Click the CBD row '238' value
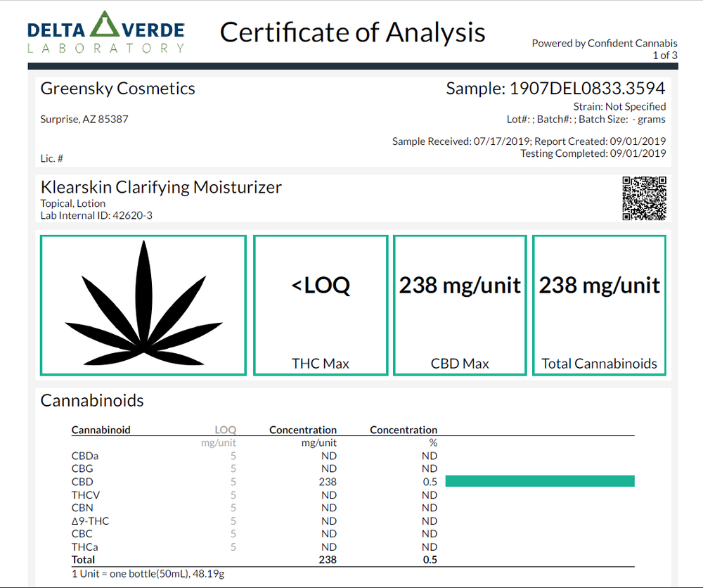 click(x=328, y=482)
